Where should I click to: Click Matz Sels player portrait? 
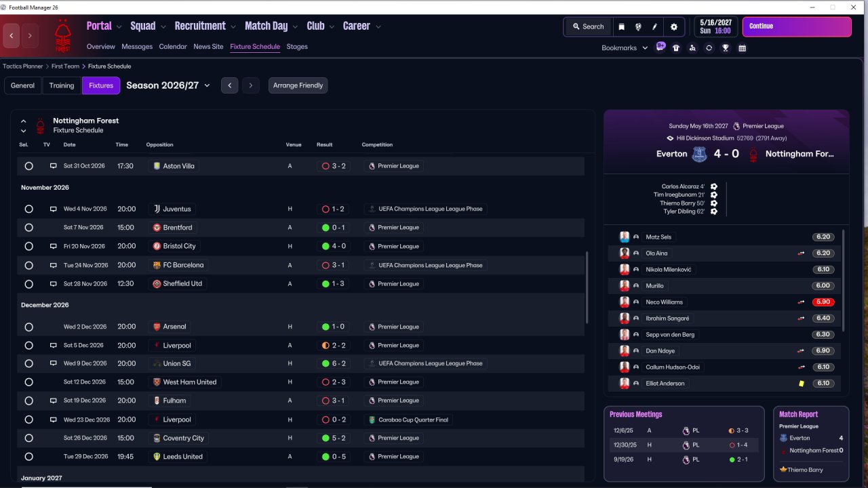tap(625, 237)
